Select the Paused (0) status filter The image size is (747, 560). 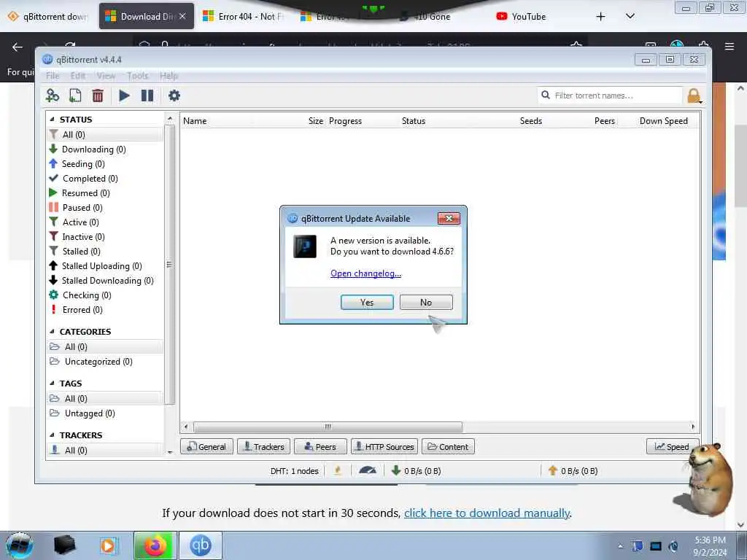click(x=82, y=208)
